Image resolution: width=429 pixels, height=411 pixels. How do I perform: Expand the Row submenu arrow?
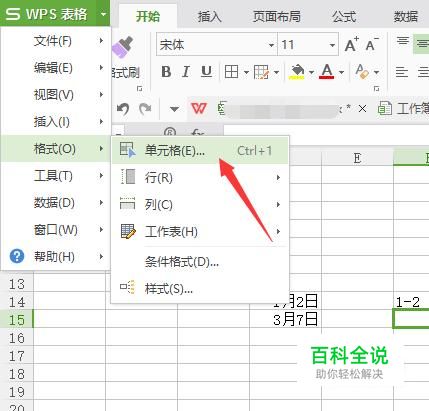pyautogui.click(x=278, y=177)
